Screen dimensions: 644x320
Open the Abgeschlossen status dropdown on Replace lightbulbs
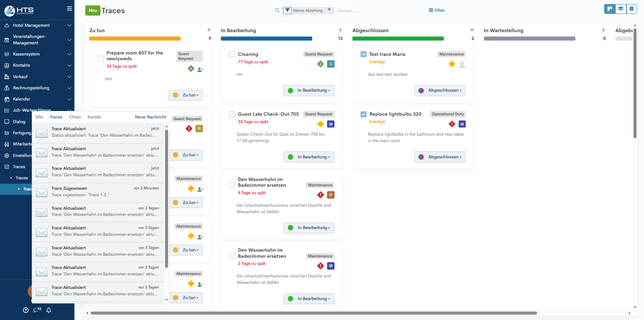point(440,157)
